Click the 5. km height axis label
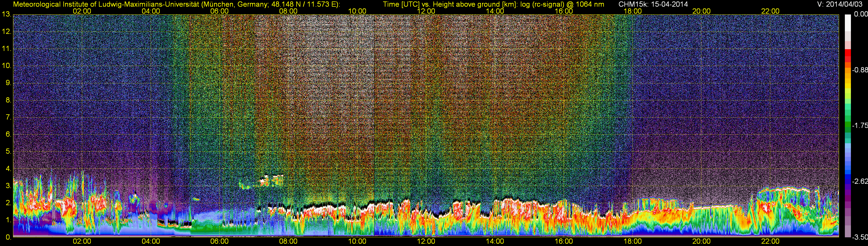This screenshot has width=868, height=246. [x=9, y=152]
